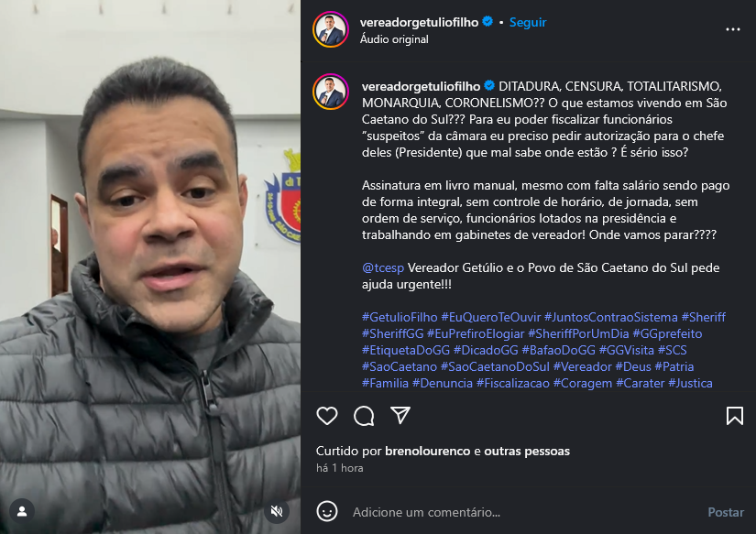756x534 pixels.
Task: Open comments with the speech bubble icon
Action: 364,416
